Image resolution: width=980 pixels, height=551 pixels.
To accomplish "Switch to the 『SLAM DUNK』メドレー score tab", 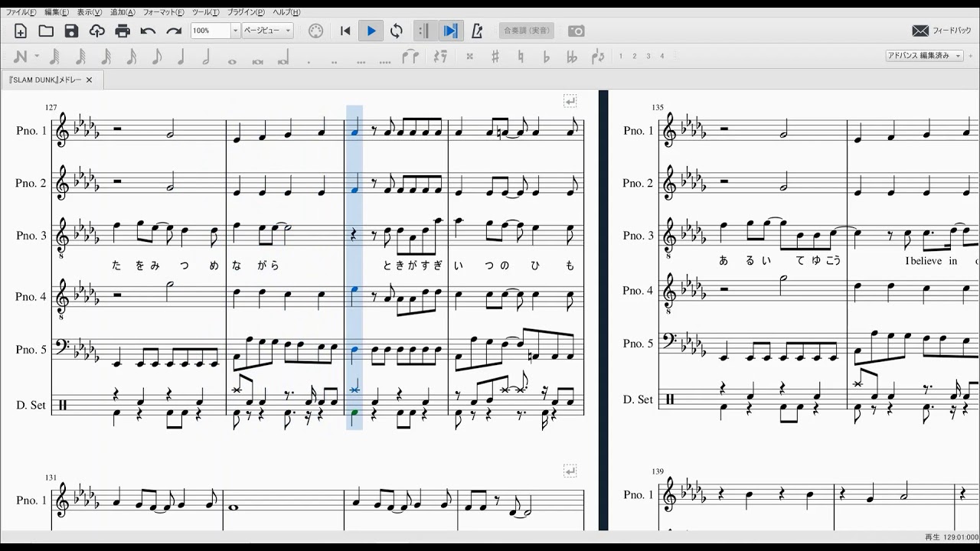I will click(45, 80).
